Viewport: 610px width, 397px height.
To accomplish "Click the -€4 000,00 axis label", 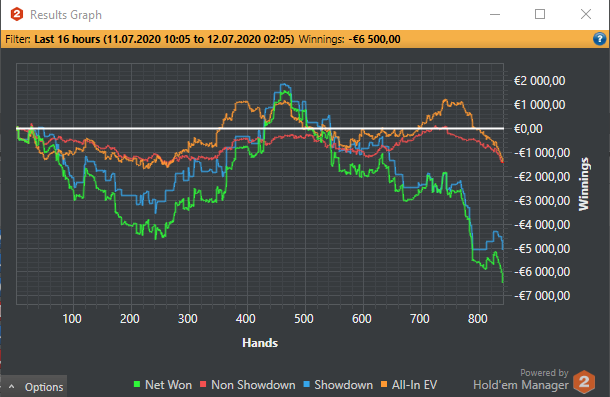I will click(x=542, y=225).
